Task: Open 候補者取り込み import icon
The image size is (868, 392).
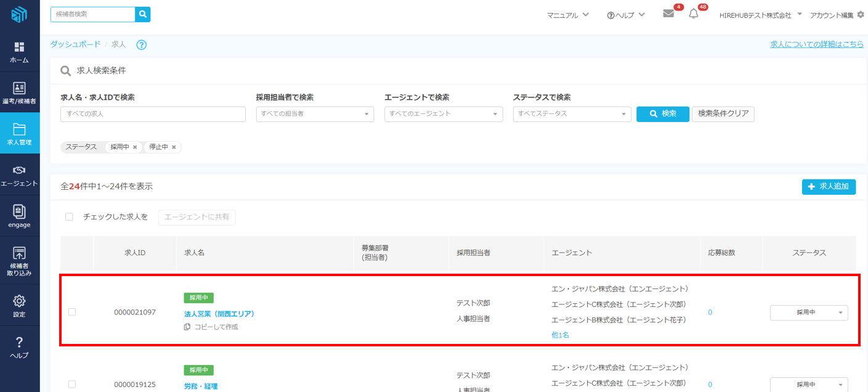Action: coord(19,259)
